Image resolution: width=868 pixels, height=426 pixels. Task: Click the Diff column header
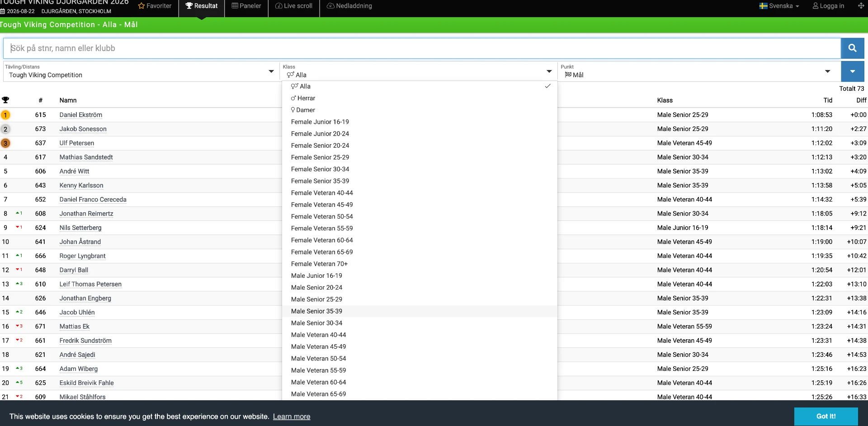861,100
